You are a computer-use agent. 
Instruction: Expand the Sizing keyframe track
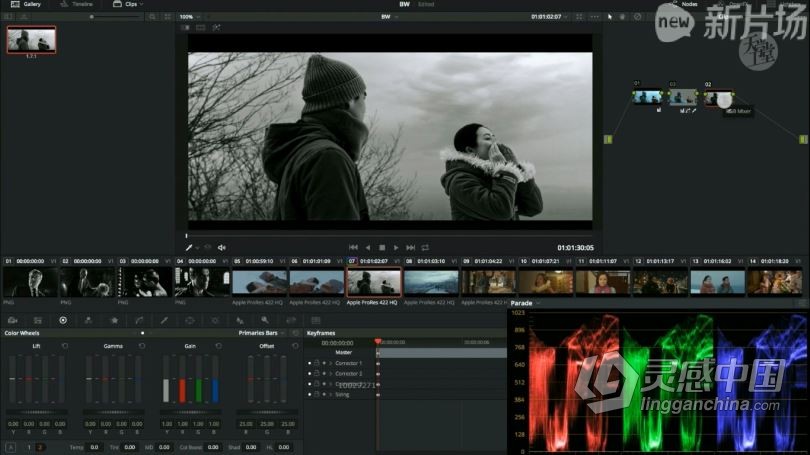331,395
